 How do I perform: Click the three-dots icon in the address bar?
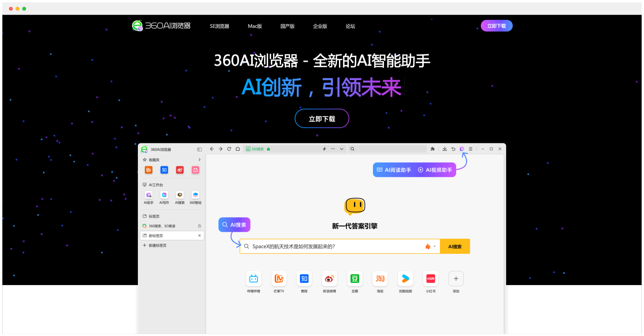(x=333, y=149)
